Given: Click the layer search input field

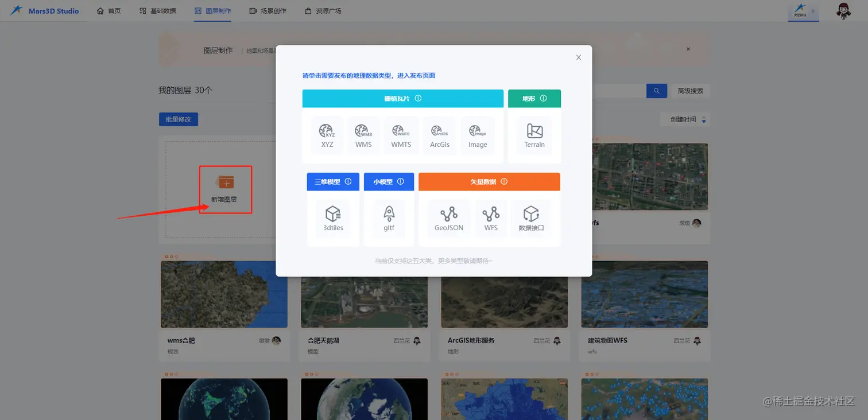Looking at the screenshot, I should pos(619,91).
